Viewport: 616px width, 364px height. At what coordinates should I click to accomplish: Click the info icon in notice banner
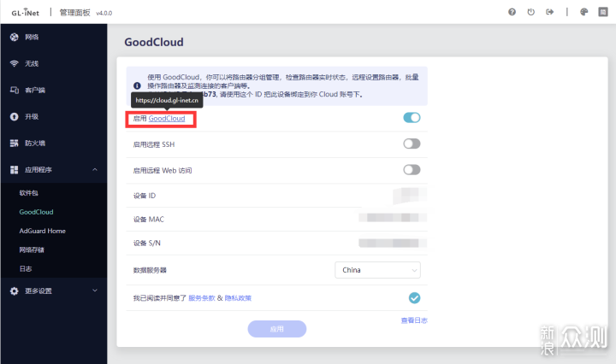[x=137, y=85]
